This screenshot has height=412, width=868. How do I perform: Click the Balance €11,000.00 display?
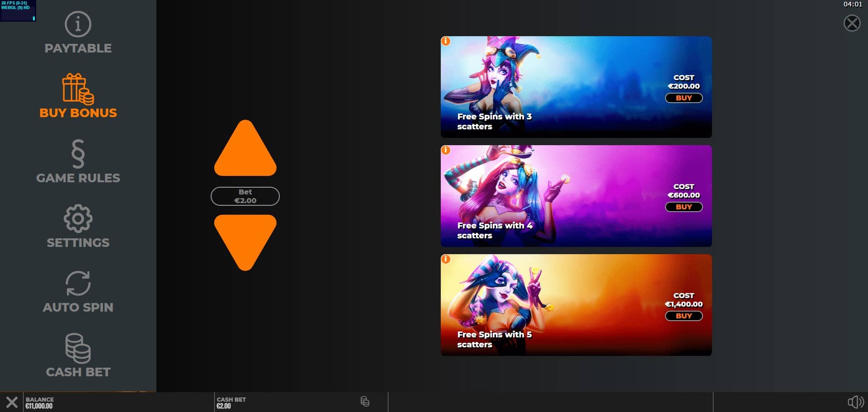click(x=39, y=403)
